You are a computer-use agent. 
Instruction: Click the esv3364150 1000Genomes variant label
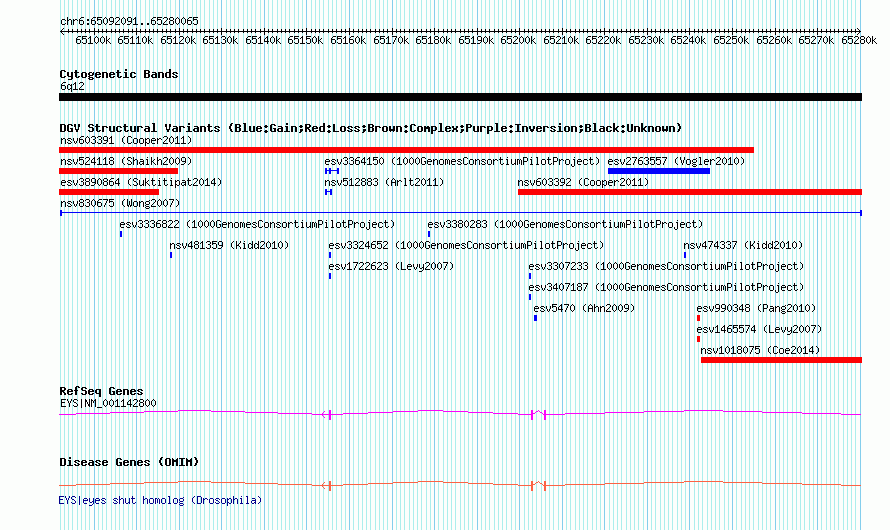tap(462, 162)
